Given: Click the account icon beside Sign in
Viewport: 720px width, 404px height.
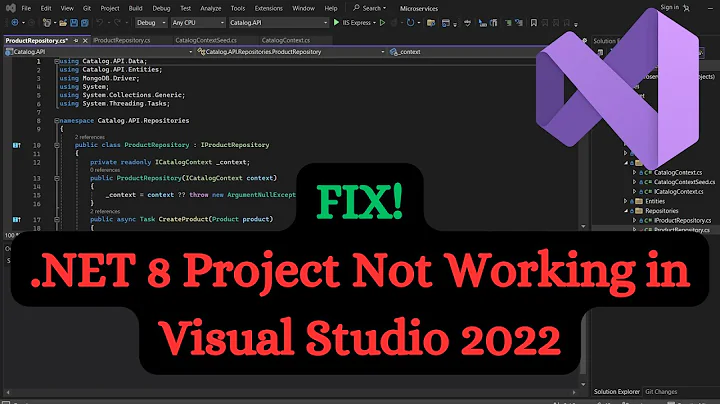Looking at the screenshot, I should (687, 8).
